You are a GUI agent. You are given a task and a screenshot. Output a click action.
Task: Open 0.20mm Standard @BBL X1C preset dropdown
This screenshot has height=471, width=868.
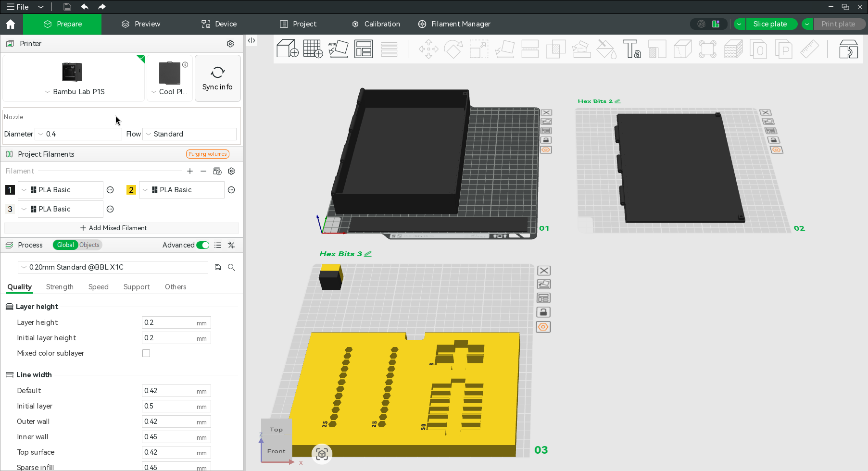pos(113,267)
